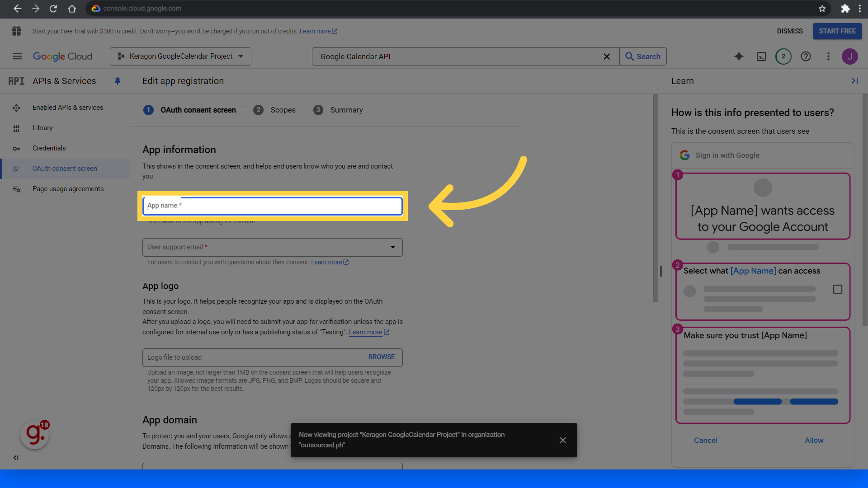Open Page usage agreements

(68, 189)
